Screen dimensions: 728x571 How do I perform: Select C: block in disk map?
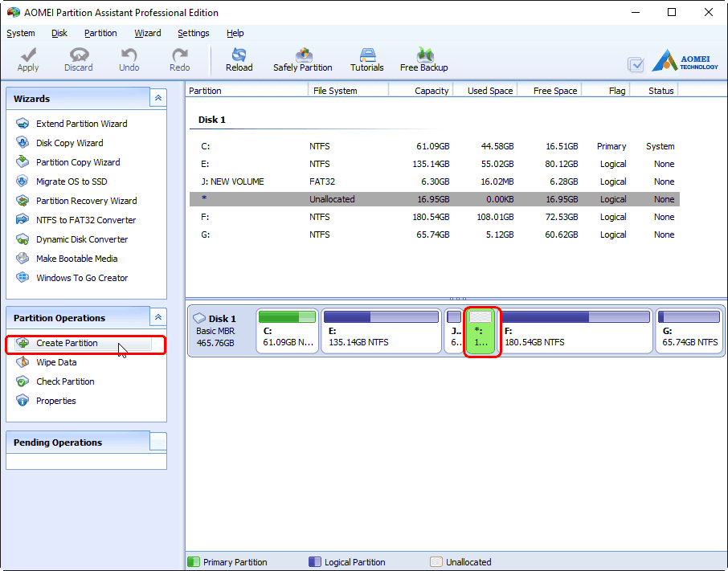[288, 331]
